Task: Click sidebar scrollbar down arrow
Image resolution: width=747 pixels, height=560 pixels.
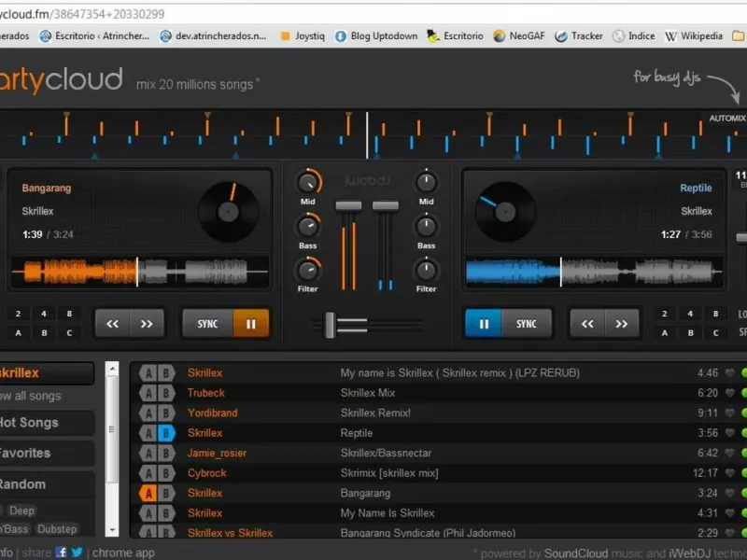Action: coord(112,530)
